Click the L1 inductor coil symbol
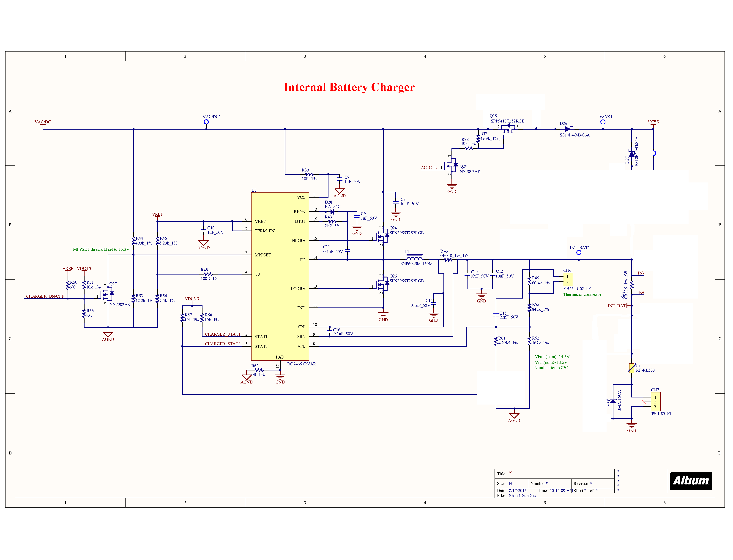 (x=415, y=258)
